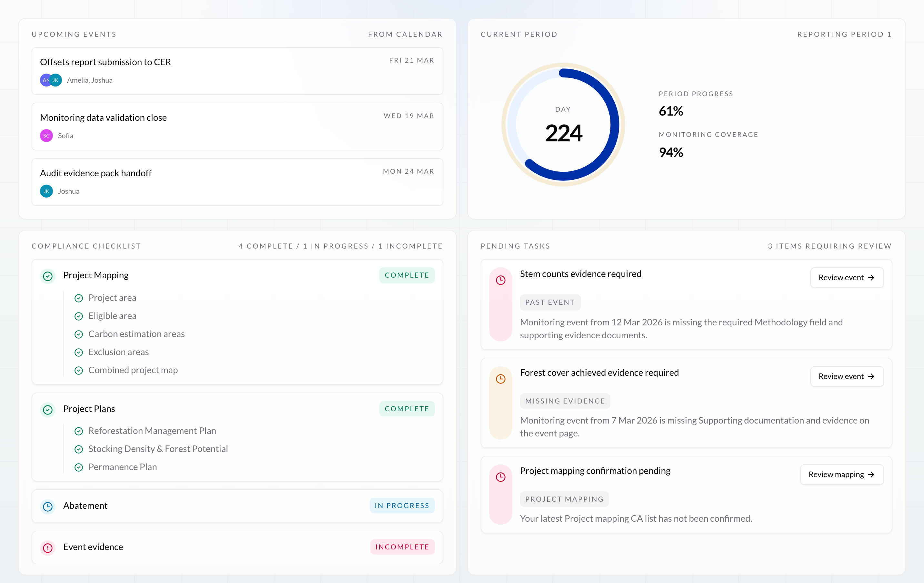Click the 94% monitoring coverage value
The width and height of the screenshot is (924, 583).
click(671, 152)
